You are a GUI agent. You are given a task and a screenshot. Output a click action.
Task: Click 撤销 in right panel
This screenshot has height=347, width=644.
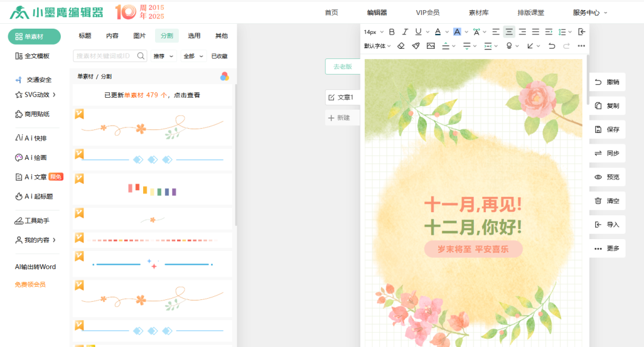point(607,82)
